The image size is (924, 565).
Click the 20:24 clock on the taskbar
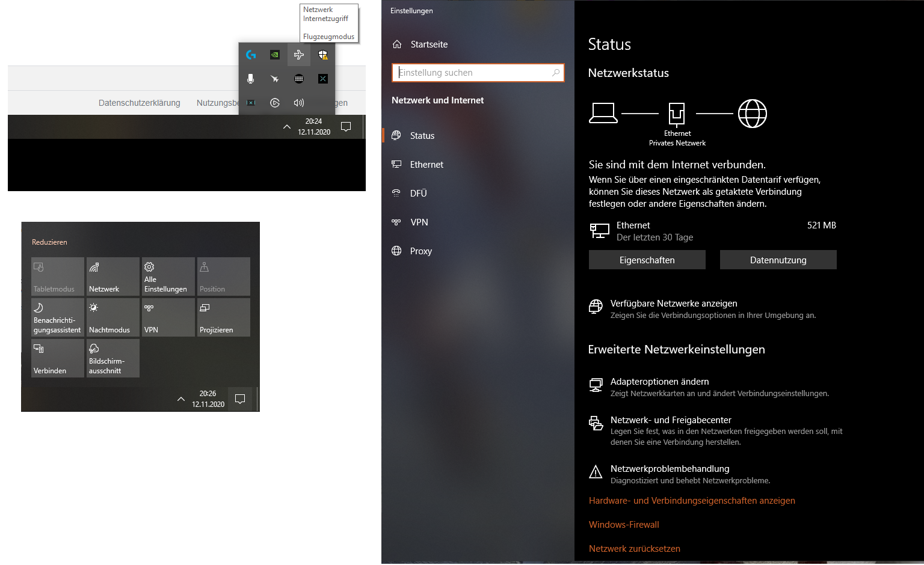pos(314,127)
